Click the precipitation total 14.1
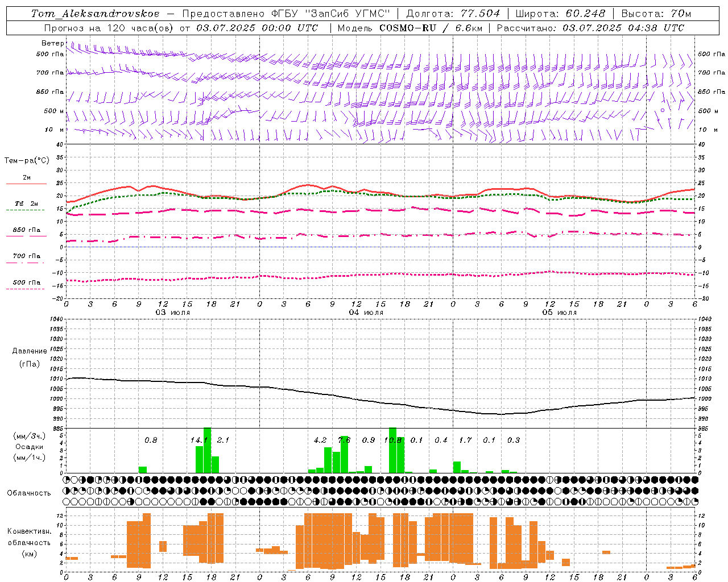This screenshot has height=582, width=728. point(199,440)
